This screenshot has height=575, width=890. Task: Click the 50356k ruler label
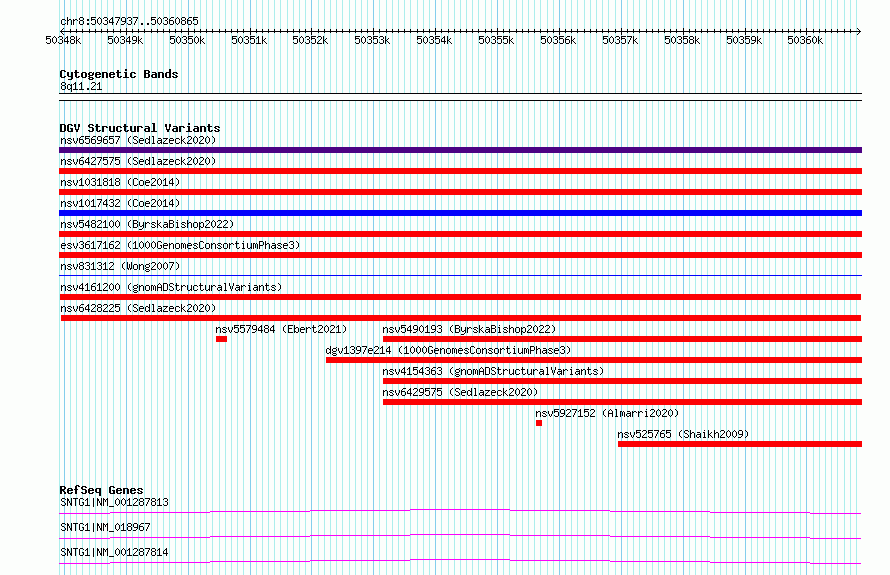pyautogui.click(x=557, y=40)
